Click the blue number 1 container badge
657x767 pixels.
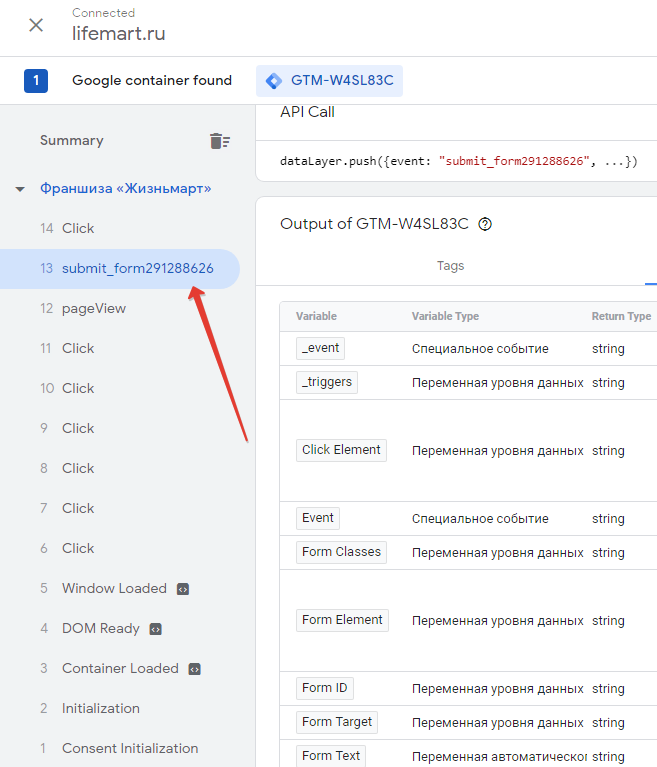[x=36, y=81]
